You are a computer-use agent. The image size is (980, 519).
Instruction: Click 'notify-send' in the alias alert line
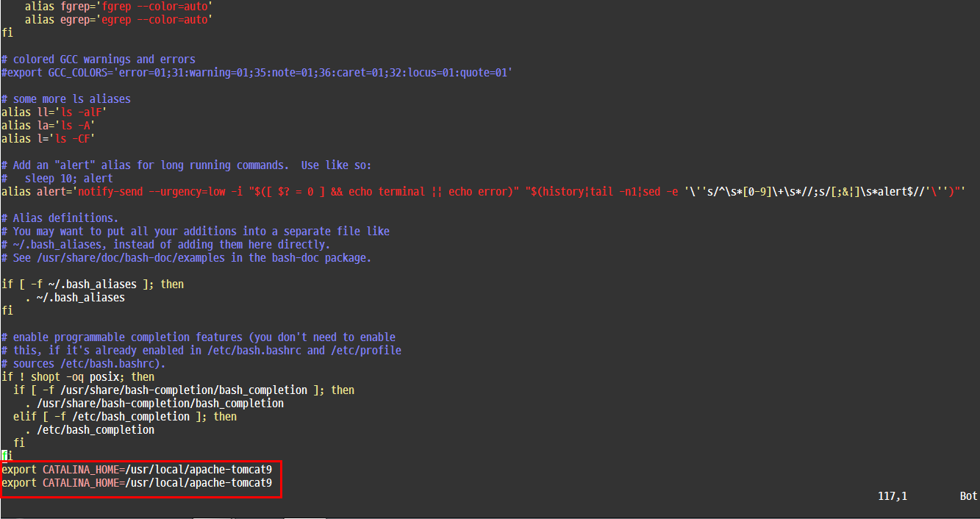(110, 191)
